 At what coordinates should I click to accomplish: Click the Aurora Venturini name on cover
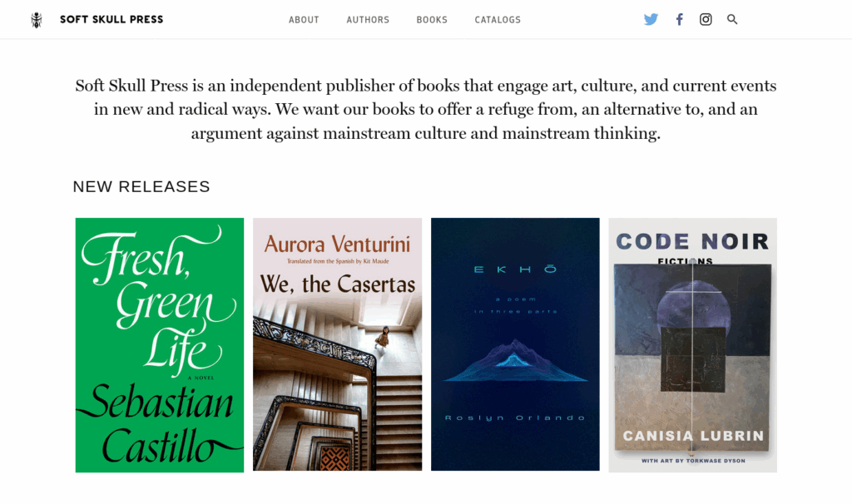pos(337,244)
